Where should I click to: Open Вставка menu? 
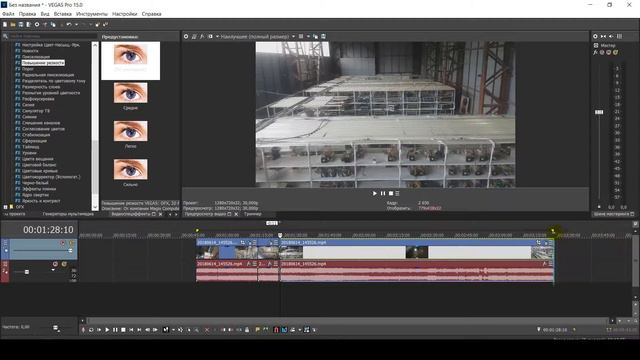pos(63,14)
